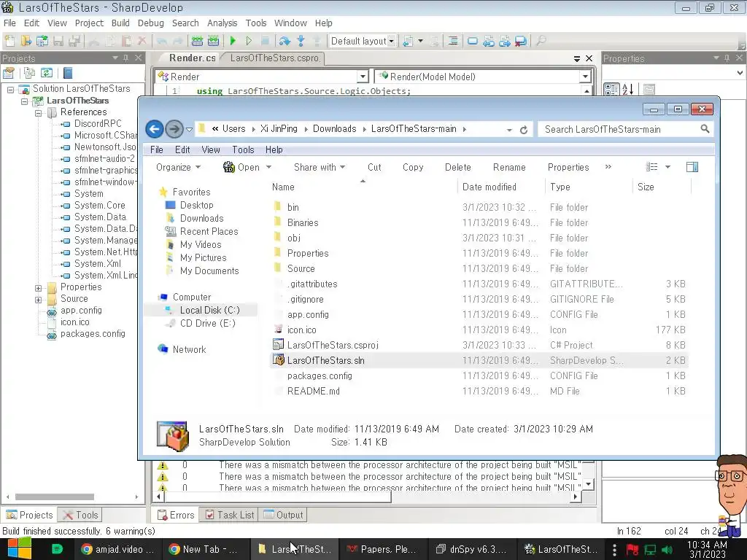Select Local Disk (C:) in navigation pane

209,310
